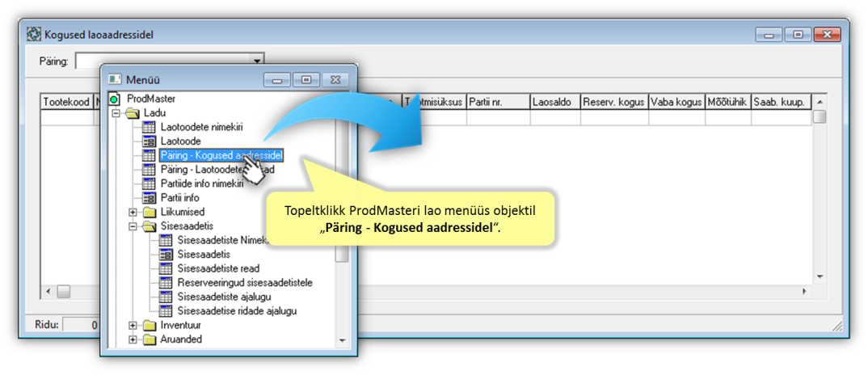Image resolution: width=868 pixels, height=375 pixels.
Task: Click the Laotoode form icon
Action: pyautogui.click(x=149, y=141)
